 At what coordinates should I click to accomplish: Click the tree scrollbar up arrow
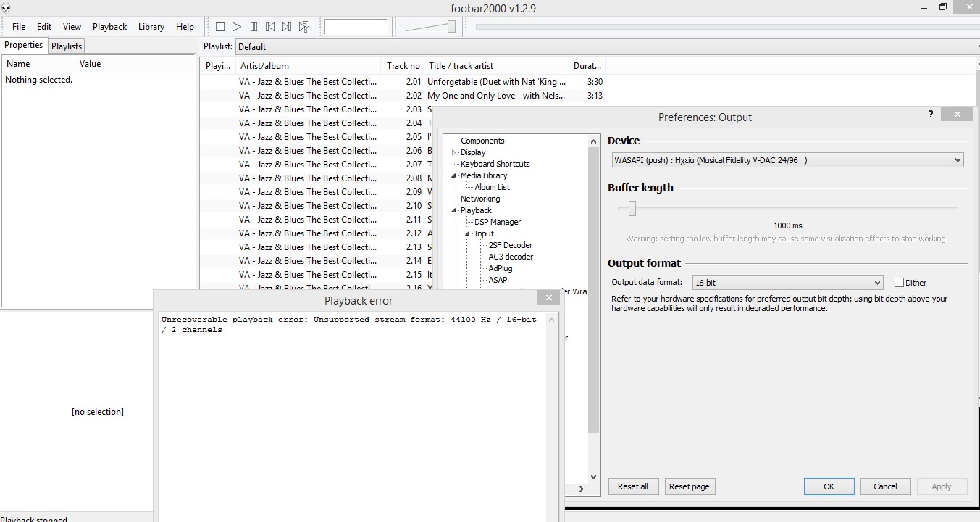tap(594, 141)
